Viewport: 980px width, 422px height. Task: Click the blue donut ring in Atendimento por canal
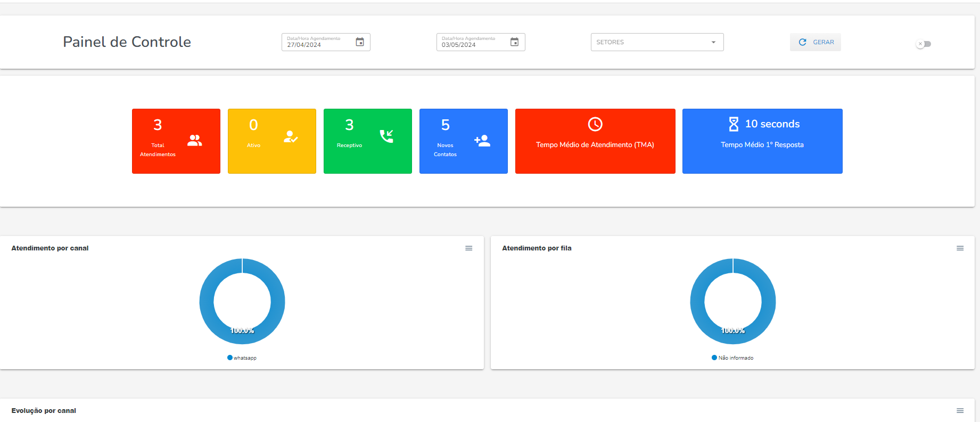click(x=207, y=302)
